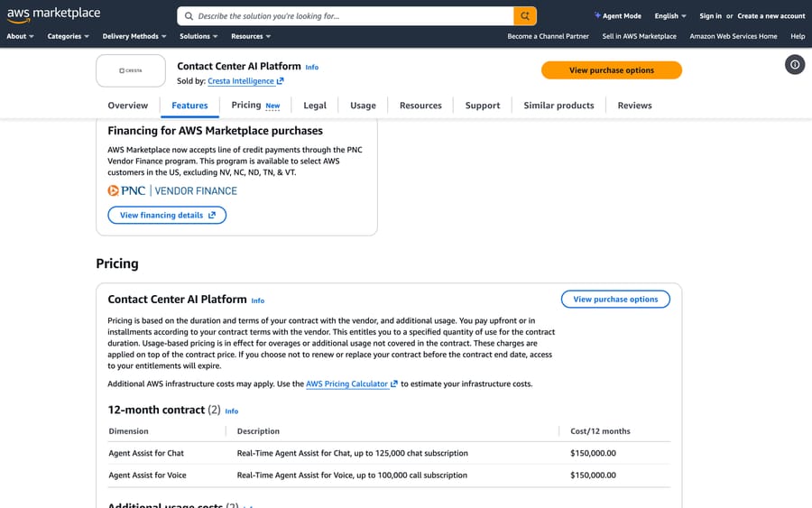Click Info link beside Pricing section product title
Screen dimensions: 812x508
tap(258, 300)
